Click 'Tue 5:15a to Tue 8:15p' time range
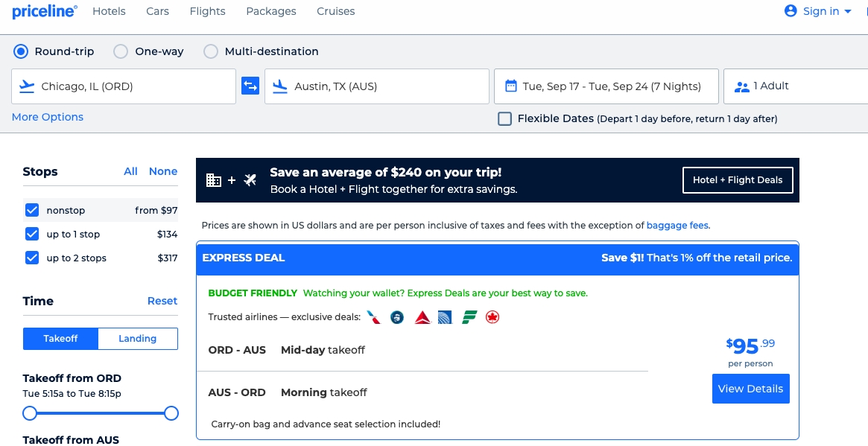The width and height of the screenshot is (868, 446). [x=72, y=394]
